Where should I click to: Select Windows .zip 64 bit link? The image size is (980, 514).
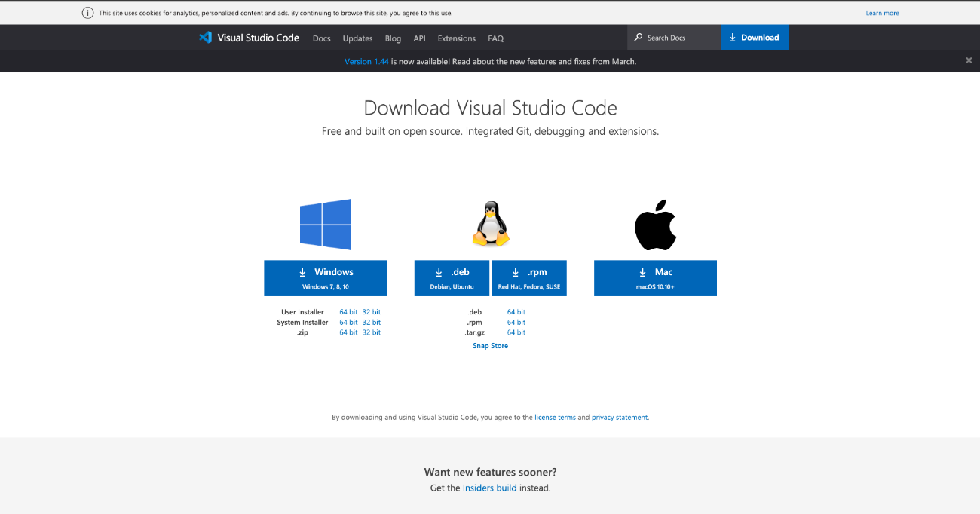click(x=348, y=332)
